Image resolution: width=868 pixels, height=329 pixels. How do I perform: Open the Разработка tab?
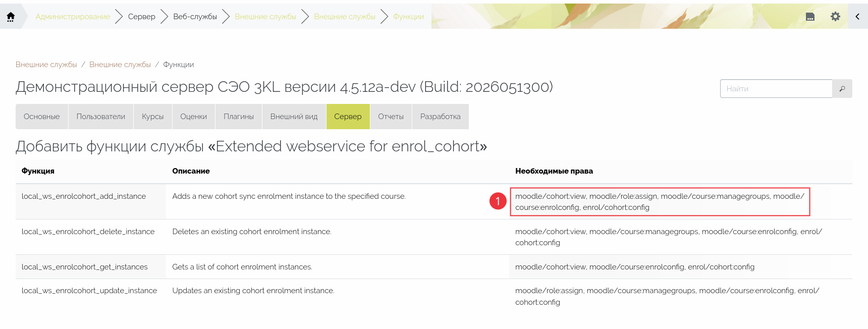pos(441,117)
